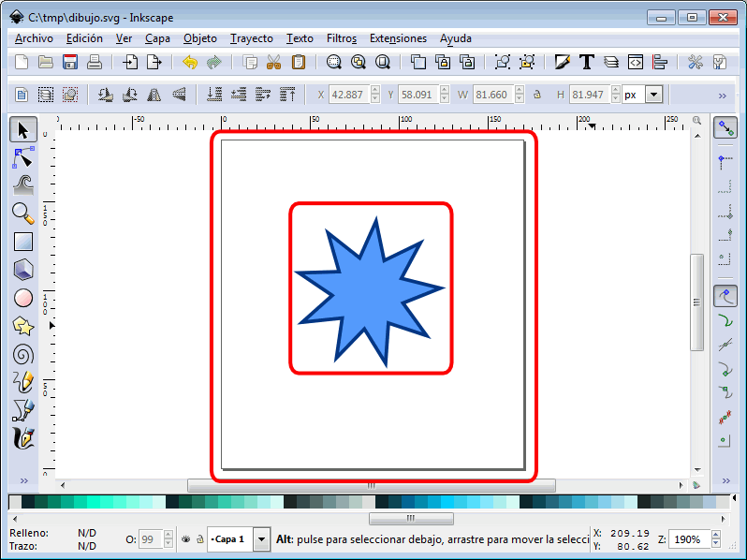Pick the Zoom magnifier tool

(22, 213)
